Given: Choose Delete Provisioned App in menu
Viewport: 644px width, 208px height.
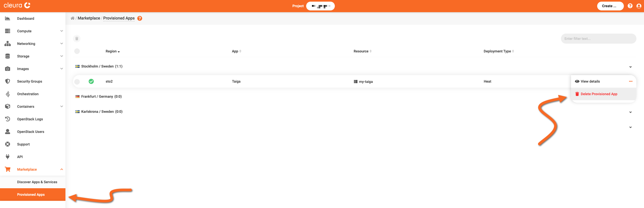Looking at the screenshot, I should [x=598, y=94].
